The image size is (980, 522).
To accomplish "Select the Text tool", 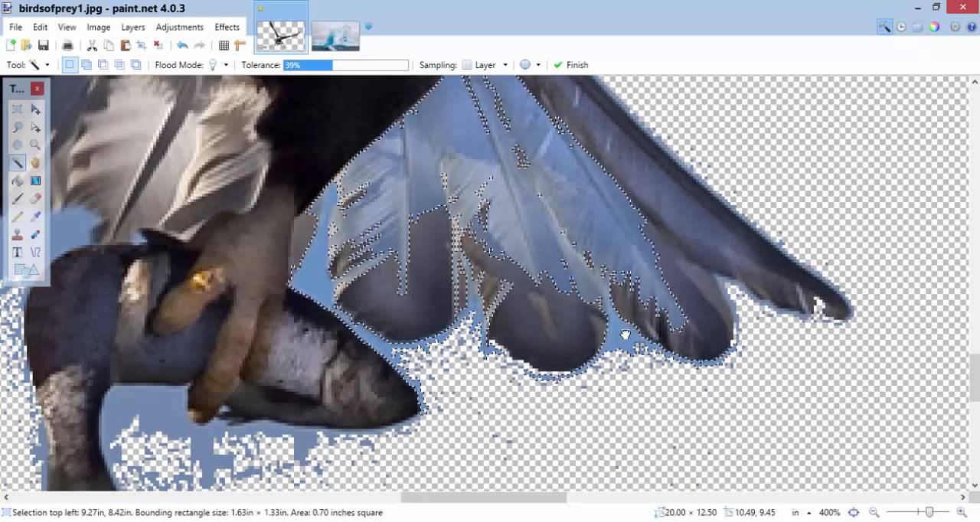I will click(17, 253).
